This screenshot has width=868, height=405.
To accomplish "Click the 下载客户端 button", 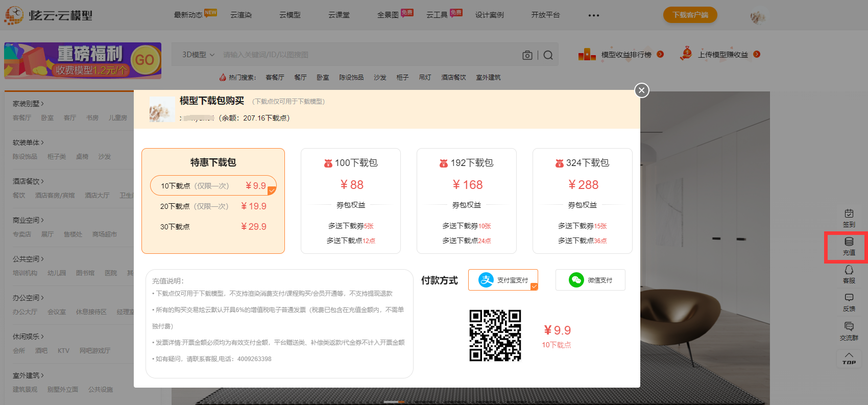I will (690, 15).
